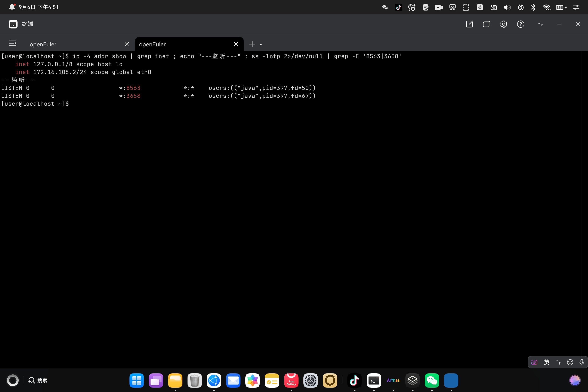Open WeChat in the dock
The width and height of the screenshot is (588, 392).
coord(432,380)
